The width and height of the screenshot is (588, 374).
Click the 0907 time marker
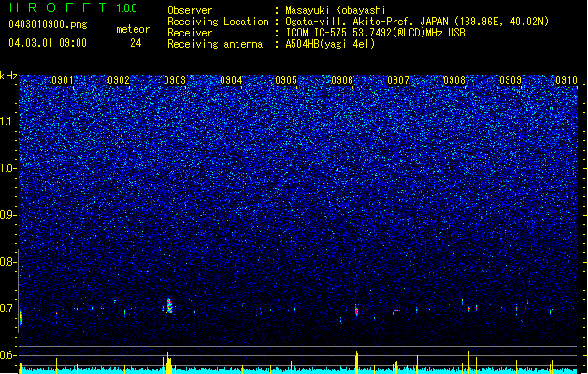pyautogui.click(x=398, y=80)
